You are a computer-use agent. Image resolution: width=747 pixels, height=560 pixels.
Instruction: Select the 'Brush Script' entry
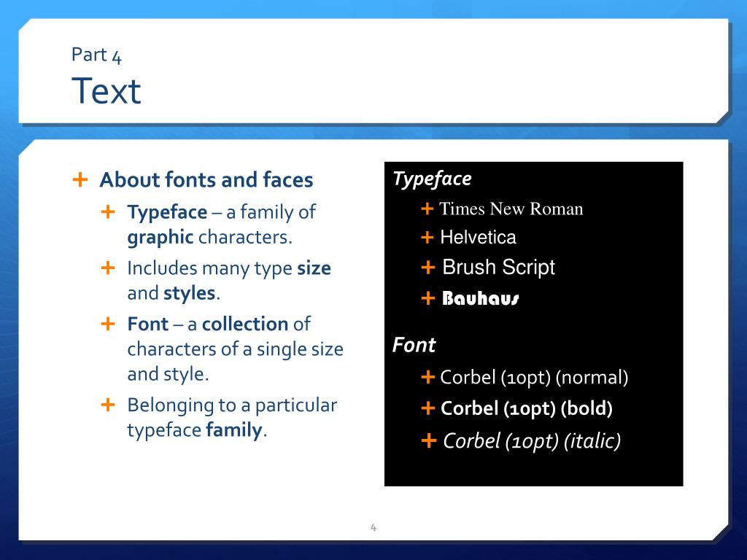pyautogui.click(x=498, y=268)
